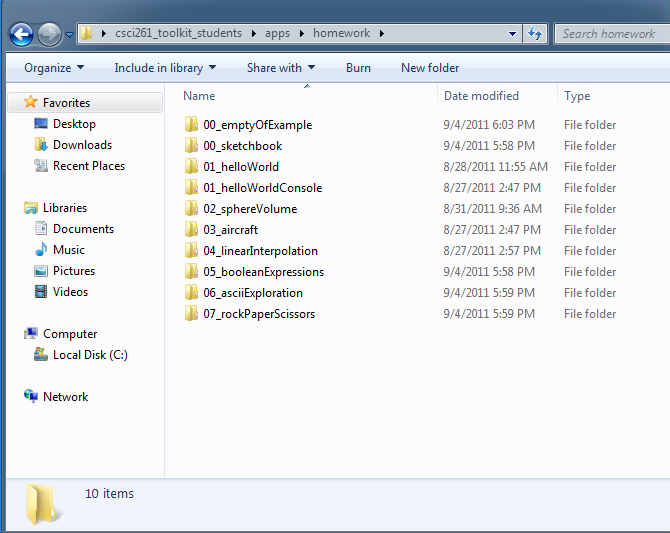Expand the arrow after apps breadcrumb
The height and width of the screenshot is (533, 670).
tap(302, 33)
